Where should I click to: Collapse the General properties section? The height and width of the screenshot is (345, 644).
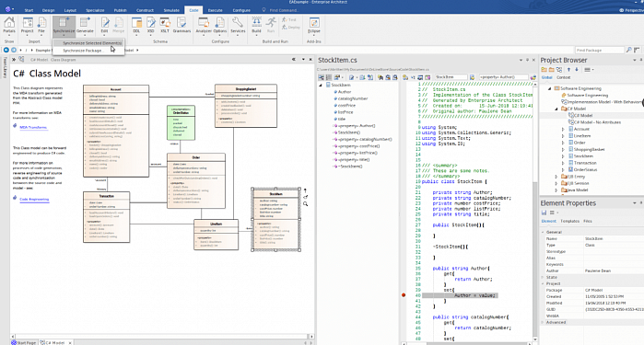[544, 232]
